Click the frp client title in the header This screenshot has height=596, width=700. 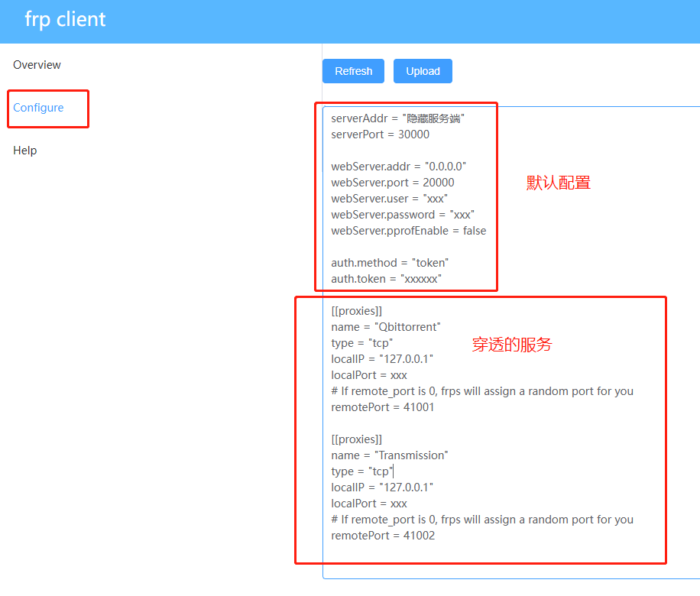[x=65, y=20]
